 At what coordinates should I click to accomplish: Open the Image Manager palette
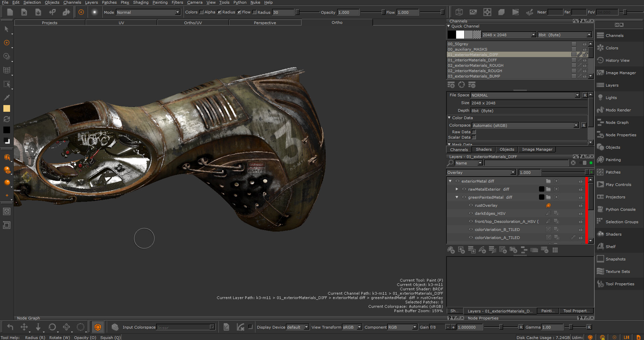click(x=620, y=73)
